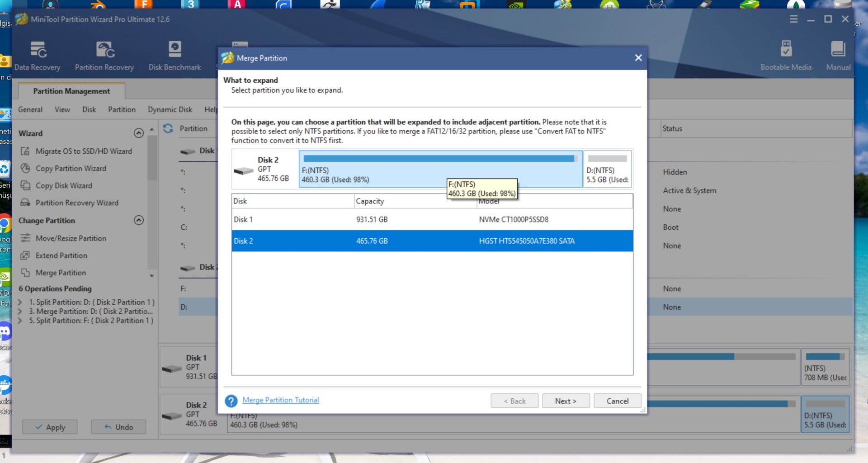
Task: Open the Data Recovery tool
Action: (38, 56)
